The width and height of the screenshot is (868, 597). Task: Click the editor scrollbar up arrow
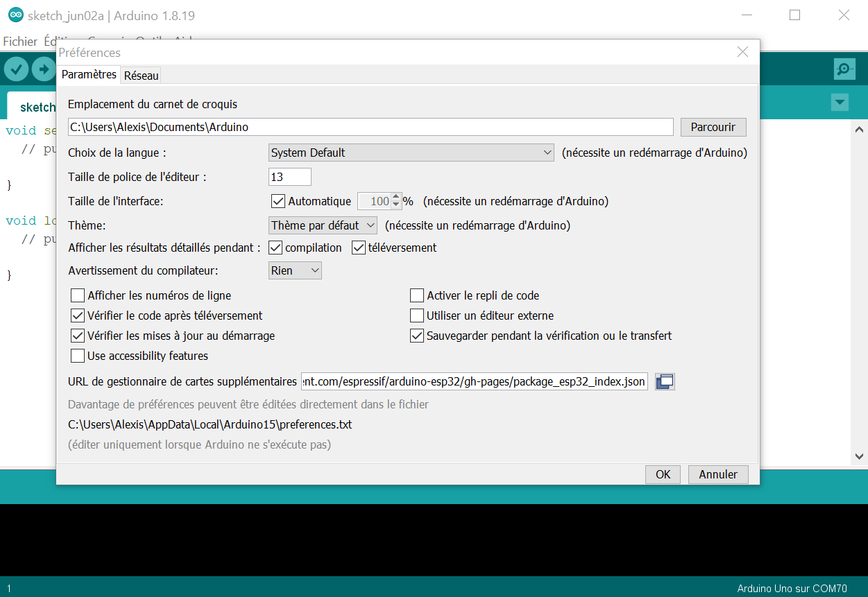point(860,129)
